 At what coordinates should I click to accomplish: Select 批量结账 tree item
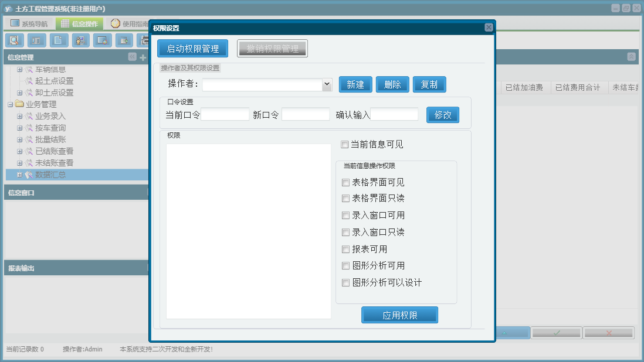(50, 140)
